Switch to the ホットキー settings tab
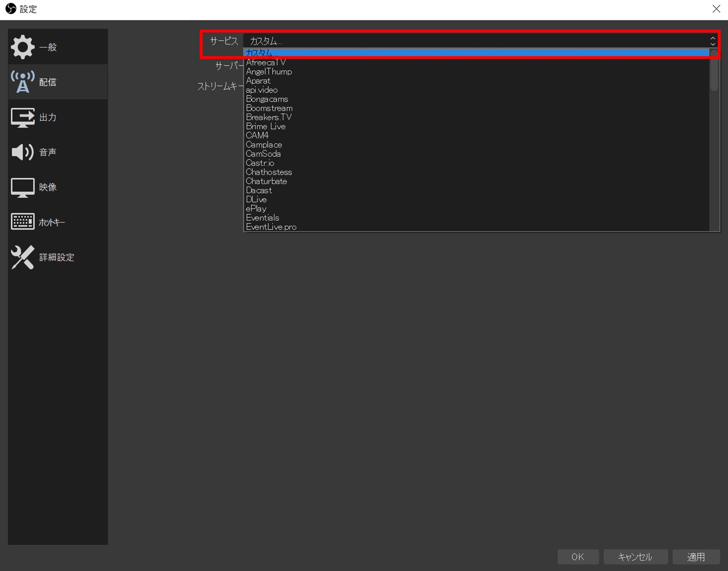 click(x=58, y=222)
